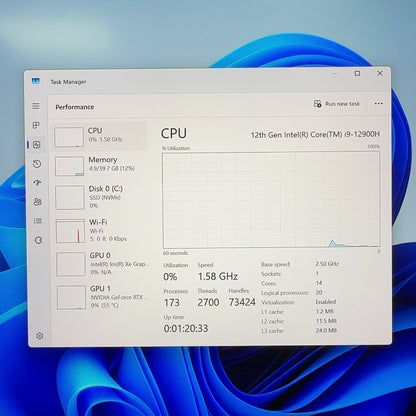The image size is (416, 416).
Task: Click the L1 cache 1.2 MB value
Action: 324,311
